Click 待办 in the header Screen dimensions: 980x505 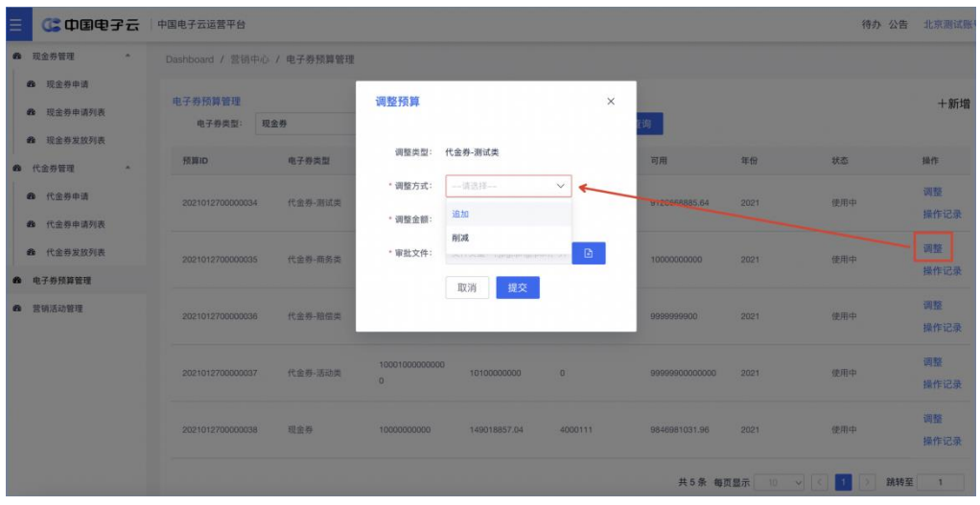(871, 25)
